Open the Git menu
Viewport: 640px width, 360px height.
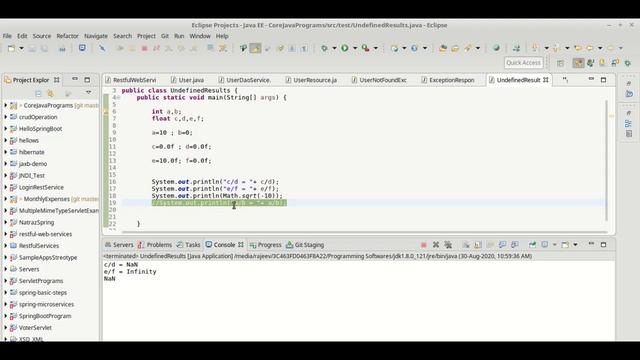coord(165,36)
